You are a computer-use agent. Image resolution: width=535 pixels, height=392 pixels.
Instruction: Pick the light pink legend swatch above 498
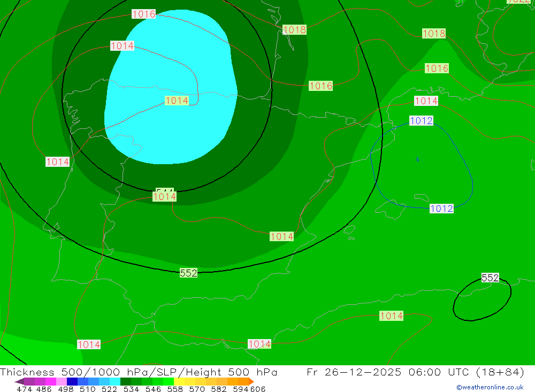[62, 381]
